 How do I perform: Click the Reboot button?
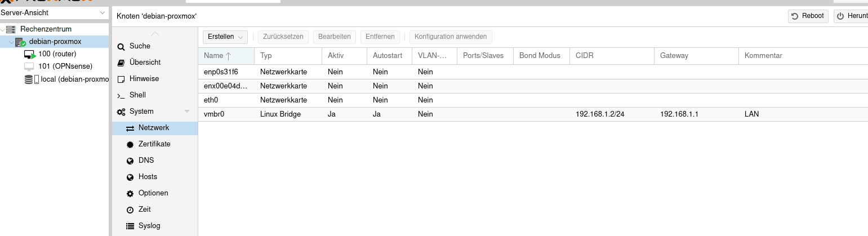pos(808,16)
